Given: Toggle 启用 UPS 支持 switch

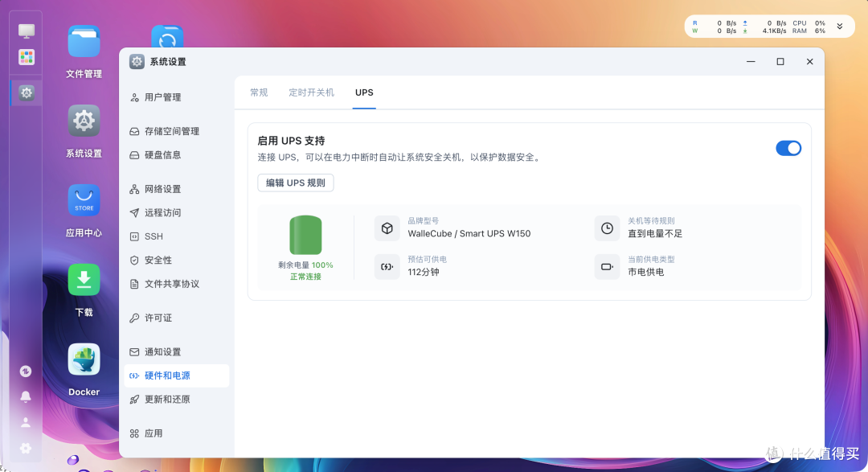Looking at the screenshot, I should [788, 148].
